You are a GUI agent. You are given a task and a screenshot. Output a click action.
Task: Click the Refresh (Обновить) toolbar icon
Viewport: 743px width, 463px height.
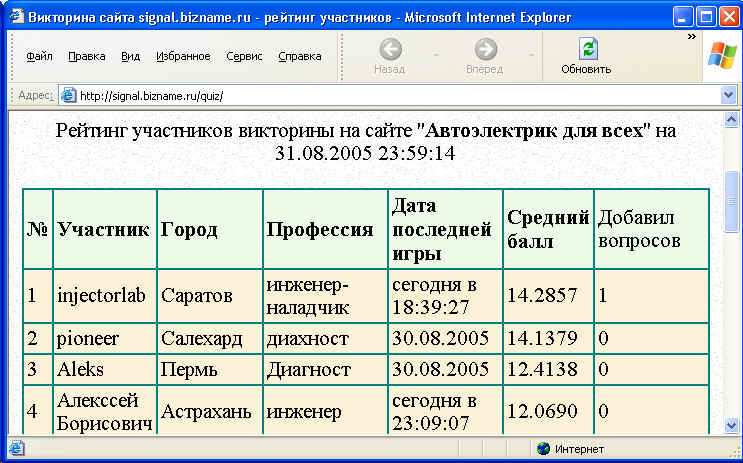click(588, 49)
